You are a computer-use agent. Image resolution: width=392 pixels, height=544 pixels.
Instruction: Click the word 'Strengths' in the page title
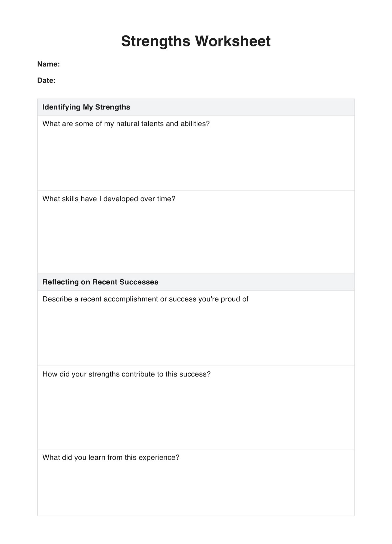[155, 41]
